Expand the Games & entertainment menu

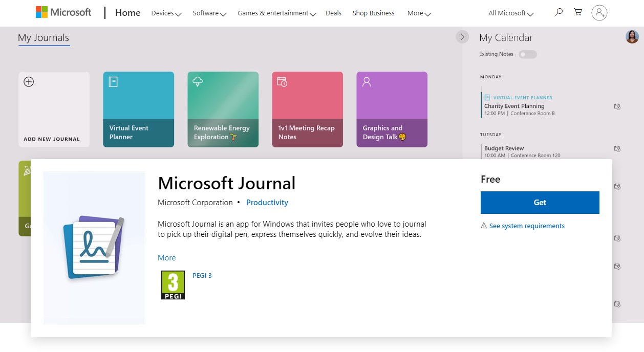277,13
